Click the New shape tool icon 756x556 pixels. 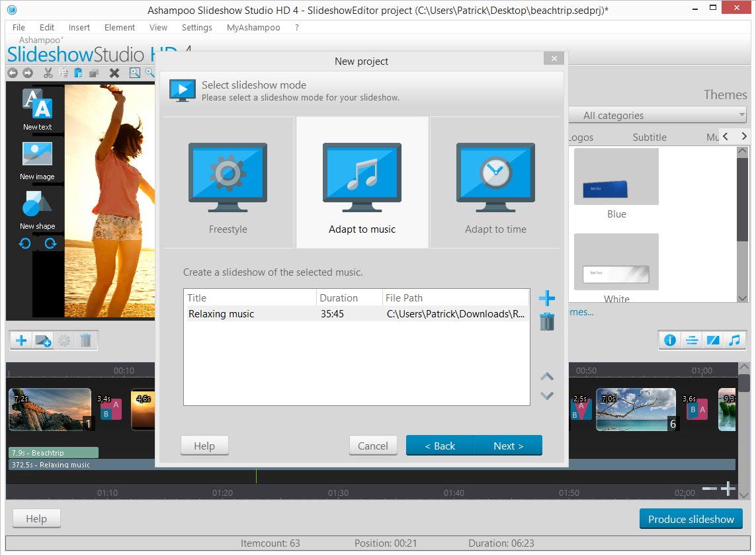[37, 205]
